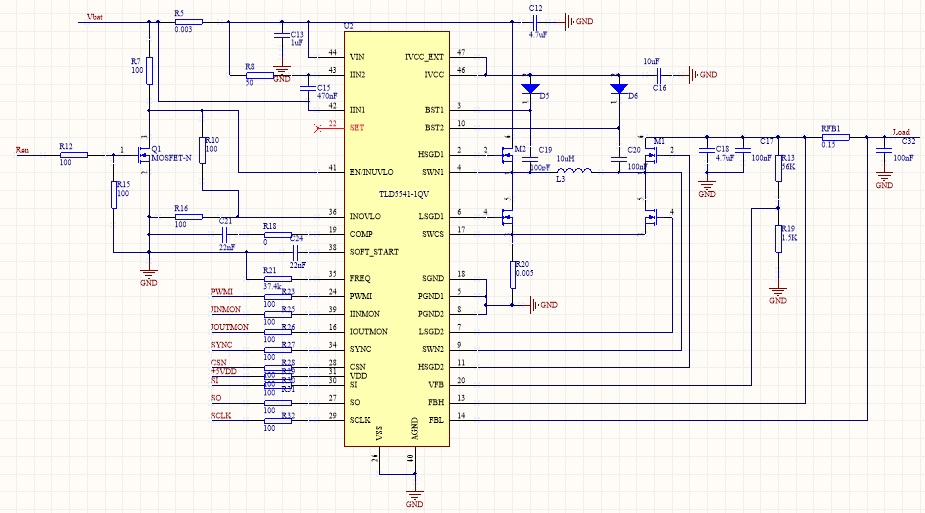Click the PGND2 pin name
925x513 pixels.
point(431,314)
